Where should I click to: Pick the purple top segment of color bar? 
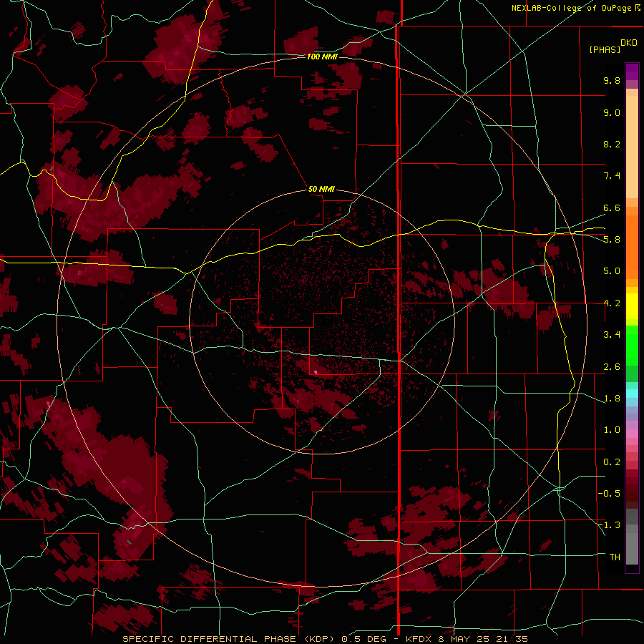click(632, 72)
